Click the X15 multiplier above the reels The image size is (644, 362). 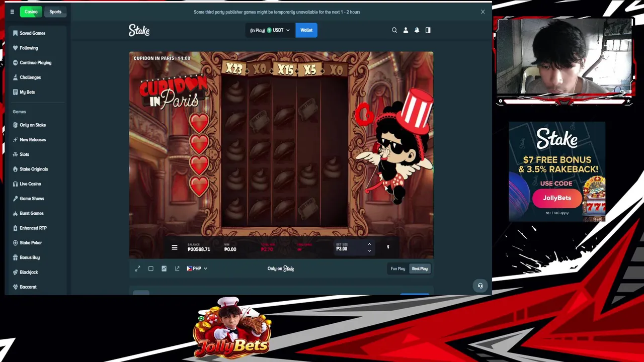286,70
